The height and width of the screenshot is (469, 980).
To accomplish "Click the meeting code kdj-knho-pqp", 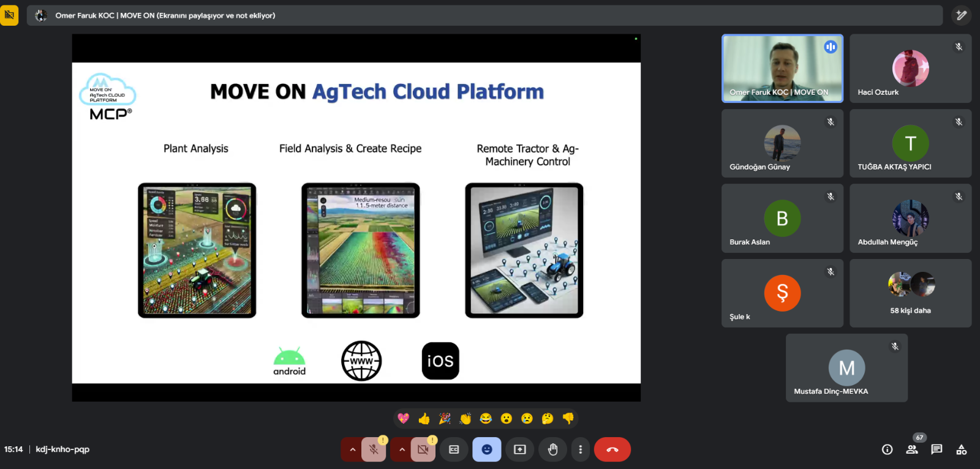I will (62, 449).
